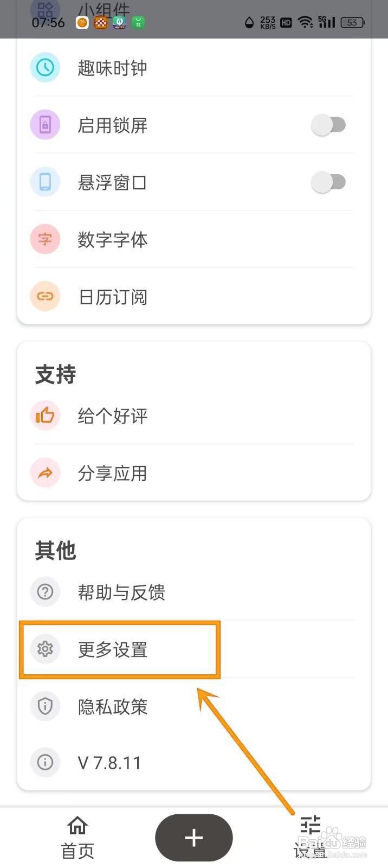
Task: Tap the version info circle icon
Action: click(x=45, y=762)
